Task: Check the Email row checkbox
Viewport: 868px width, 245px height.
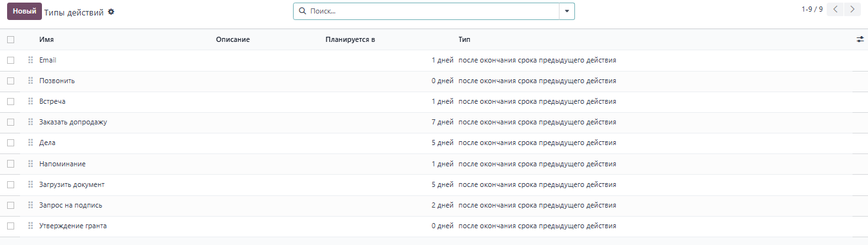Action: 10,60
